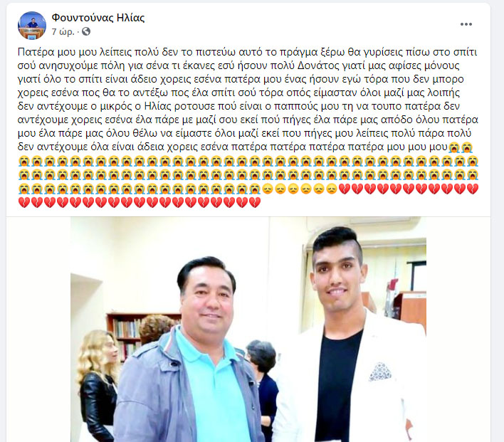
Task: Click the last broken heart in bottom row
Action: 255,202
